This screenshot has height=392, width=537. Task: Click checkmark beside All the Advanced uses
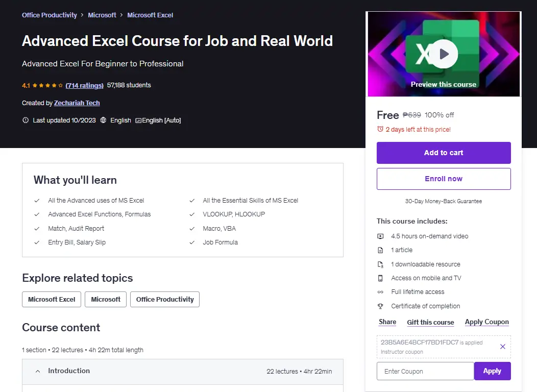[37, 201]
